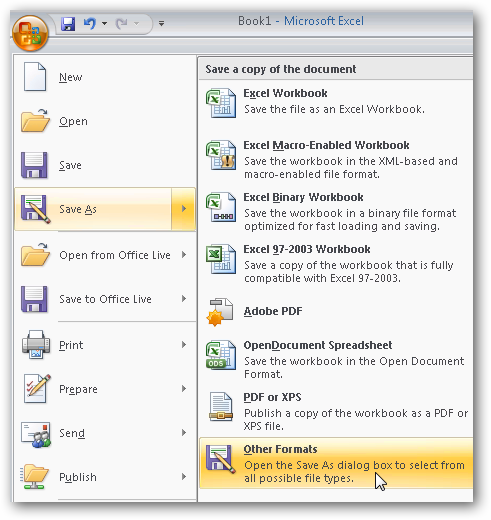Image resolution: width=491 pixels, height=520 pixels.
Task: Click the blank page New icon
Action: pos(35,77)
